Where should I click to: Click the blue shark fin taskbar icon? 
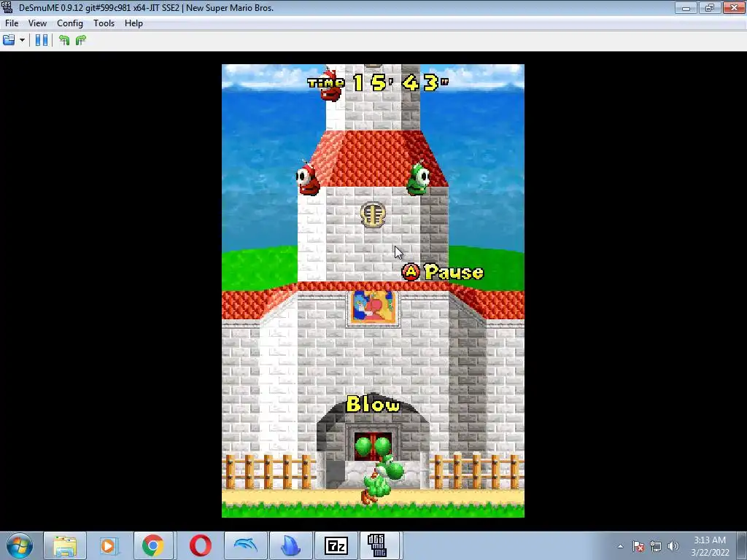290,545
